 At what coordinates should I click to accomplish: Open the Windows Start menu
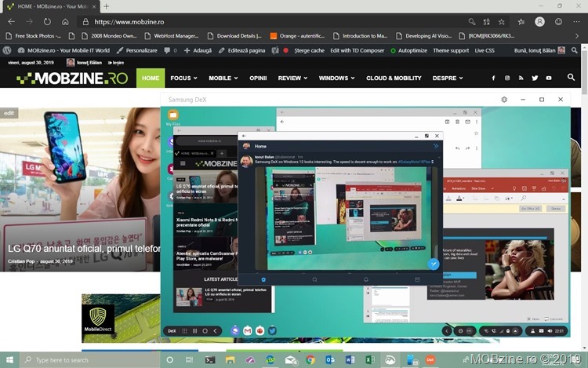tap(9, 360)
